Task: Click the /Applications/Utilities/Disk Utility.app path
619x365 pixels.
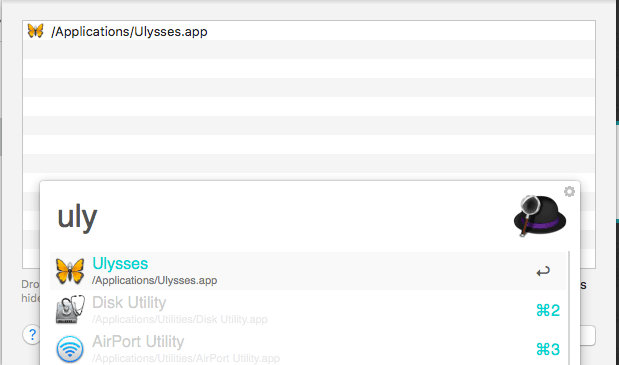Action: pyautogui.click(x=180, y=319)
